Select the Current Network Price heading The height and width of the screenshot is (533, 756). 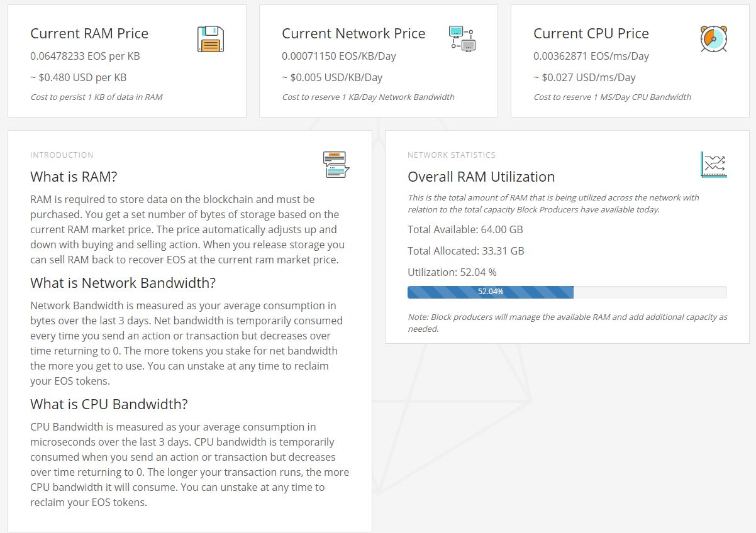click(353, 33)
